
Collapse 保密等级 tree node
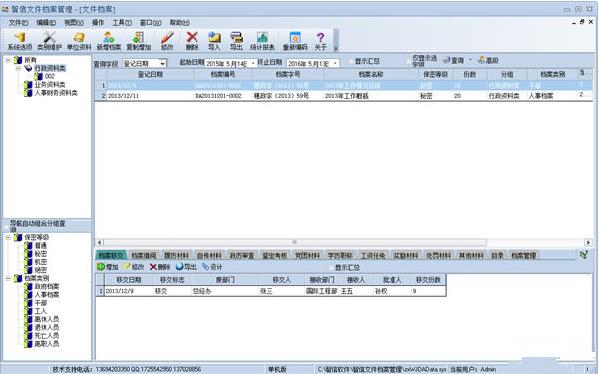pos(8,237)
